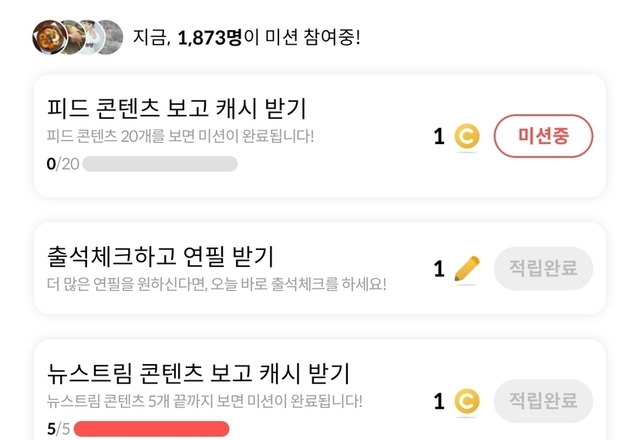This screenshot has width=640, height=440.
Task: Tap the 뉴스트림 콘텐츠 5개 description text
Action: click(205, 402)
